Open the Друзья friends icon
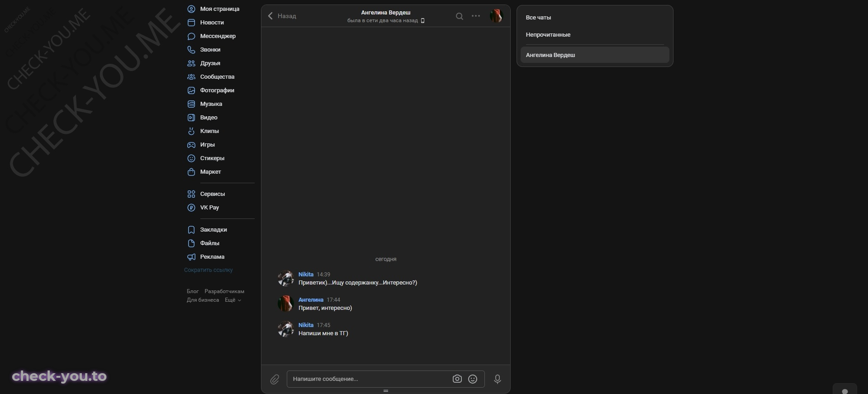 click(x=191, y=63)
